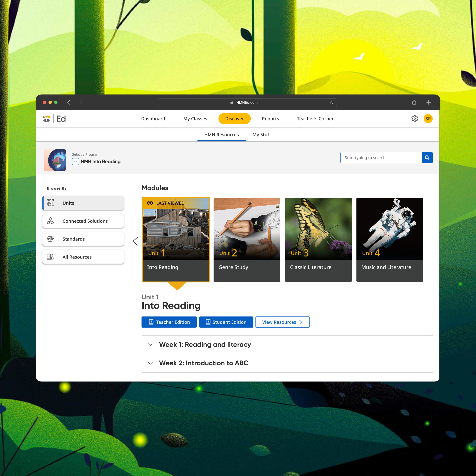Screen dimensions: 476x476
Task: Click the HMH Into Reading program name
Action: (x=101, y=162)
